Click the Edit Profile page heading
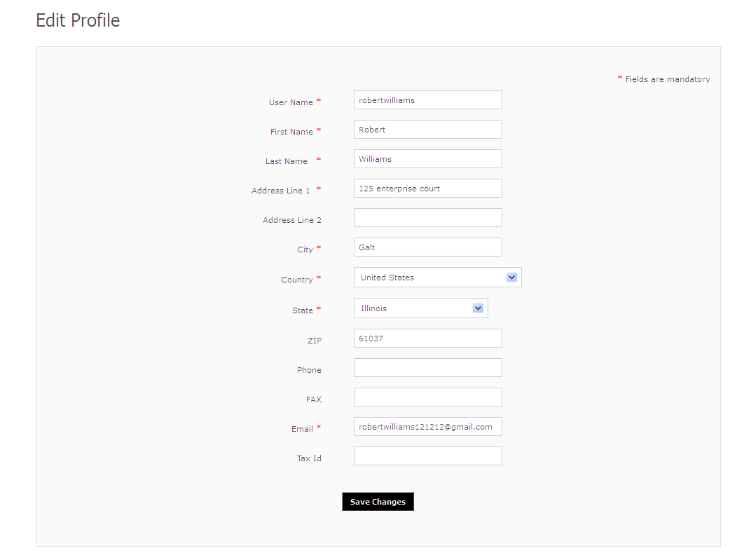This screenshot has width=737, height=560. pos(78,21)
